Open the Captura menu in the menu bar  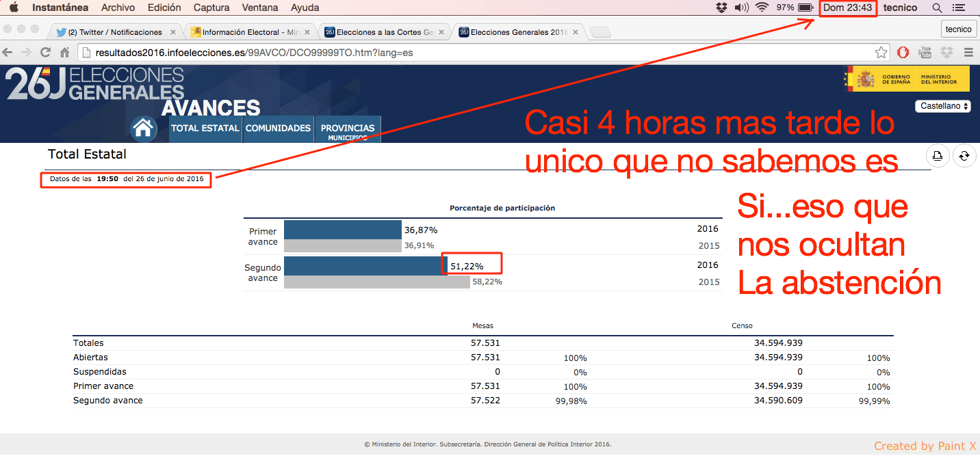click(211, 8)
